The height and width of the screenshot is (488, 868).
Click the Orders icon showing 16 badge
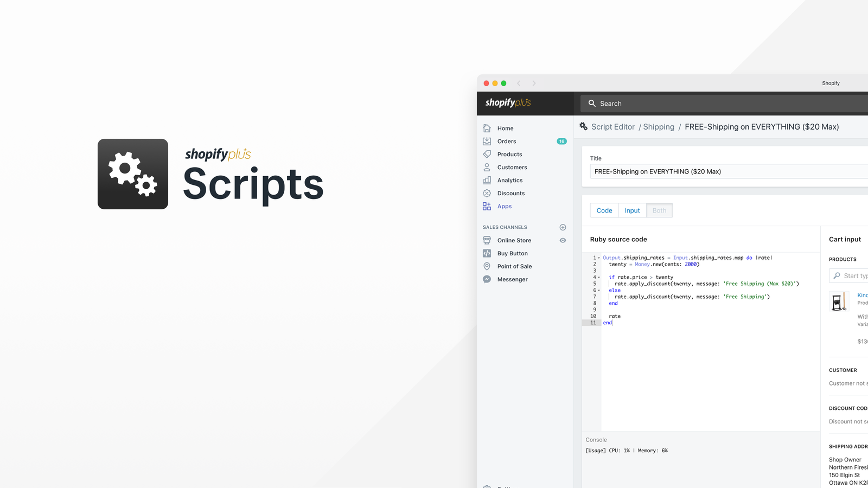[487, 141]
